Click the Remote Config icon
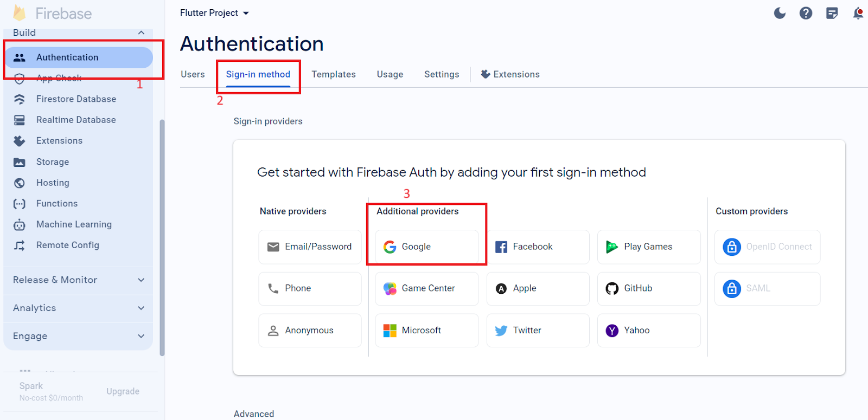The width and height of the screenshot is (868, 420). [x=20, y=245]
